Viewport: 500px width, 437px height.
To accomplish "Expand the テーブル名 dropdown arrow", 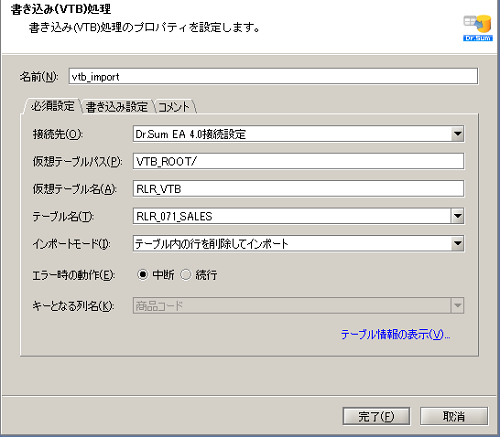I will pos(458,216).
